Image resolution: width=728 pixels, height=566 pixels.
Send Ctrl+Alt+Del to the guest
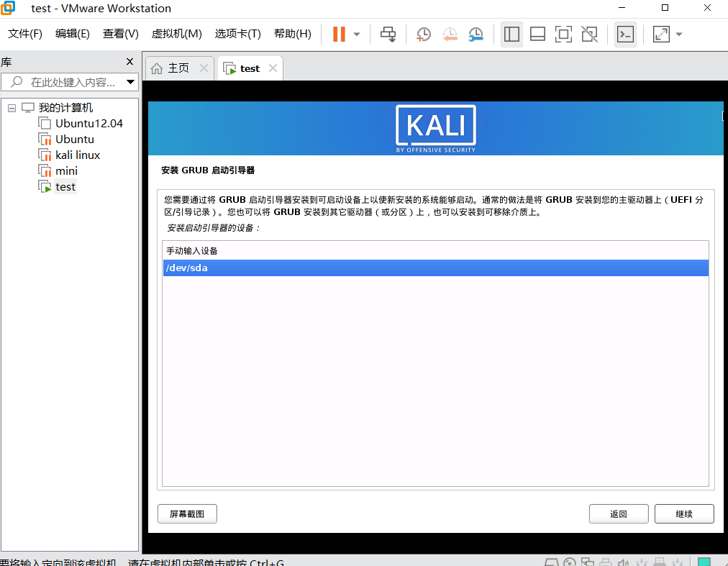[x=388, y=34]
